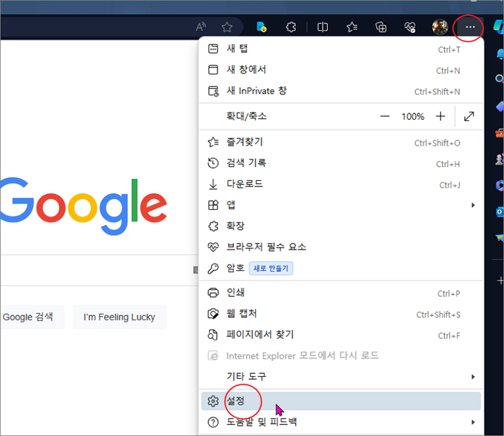Click the profile avatar picture

point(440,27)
